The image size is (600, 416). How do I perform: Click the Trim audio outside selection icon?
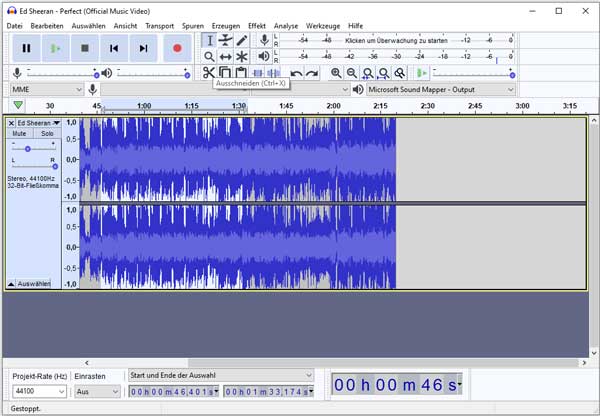pos(258,73)
